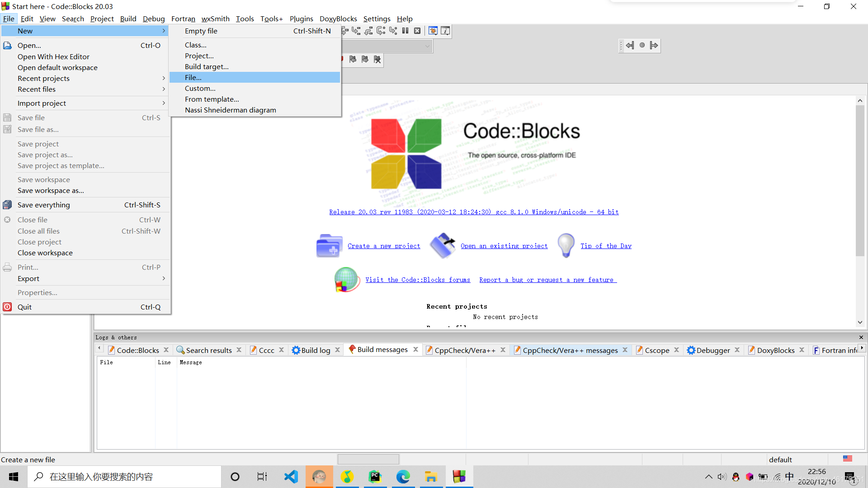Open the Settings menu
The height and width of the screenshot is (488, 868).
pyautogui.click(x=377, y=19)
